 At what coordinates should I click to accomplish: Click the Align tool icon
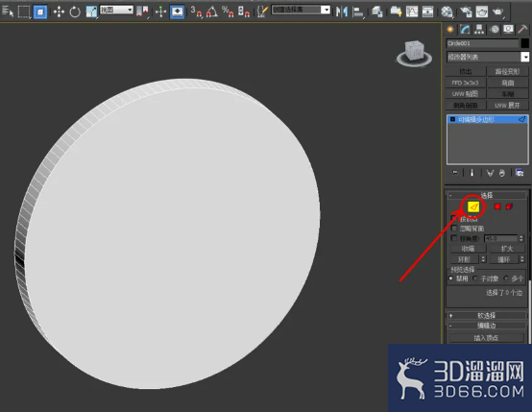(x=358, y=12)
